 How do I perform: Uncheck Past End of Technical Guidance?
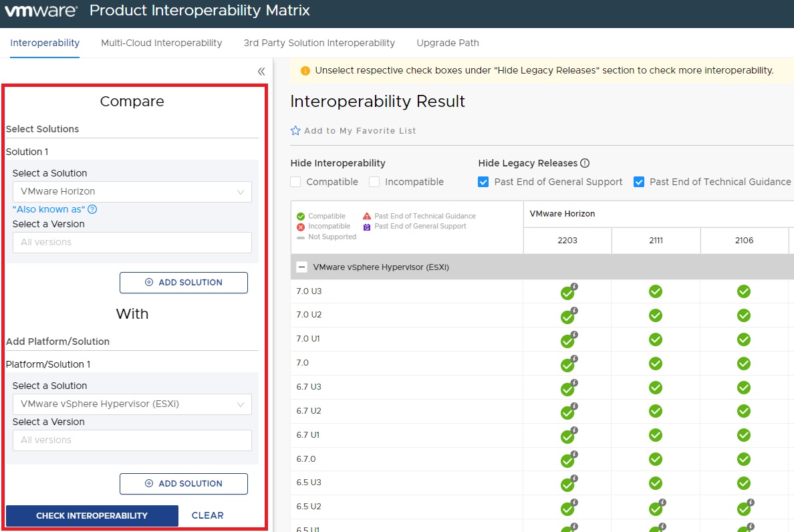[639, 182]
